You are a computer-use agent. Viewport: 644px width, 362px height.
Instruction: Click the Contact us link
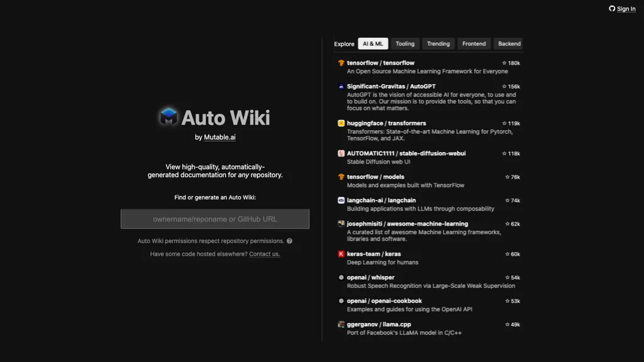(x=264, y=254)
